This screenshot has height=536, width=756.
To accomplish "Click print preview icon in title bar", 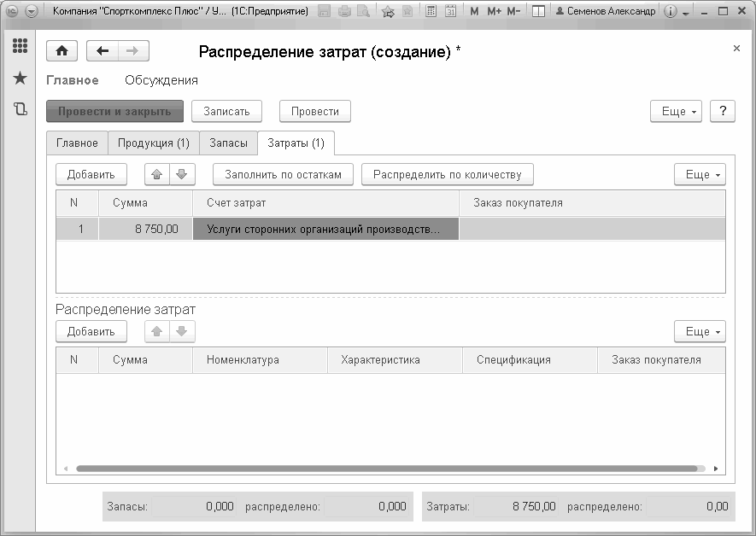I will pos(363,11).
